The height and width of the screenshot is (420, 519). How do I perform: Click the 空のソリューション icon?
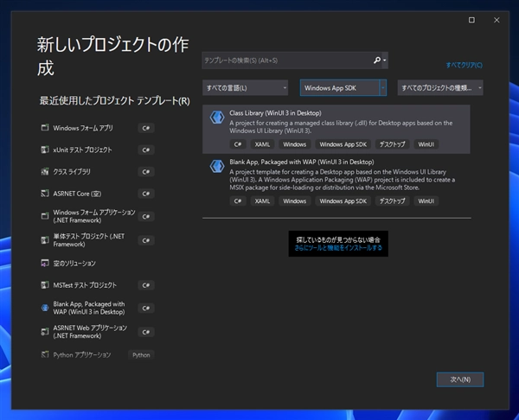pyautogui.click(x=45, y=263)
